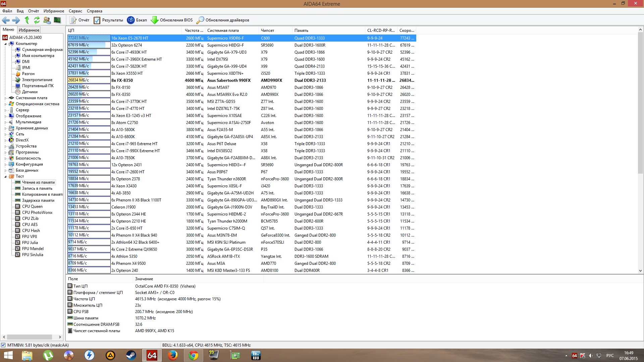644x362 pixels.
Task: Open the system monitor graph icon
Action: click(57, 20)
